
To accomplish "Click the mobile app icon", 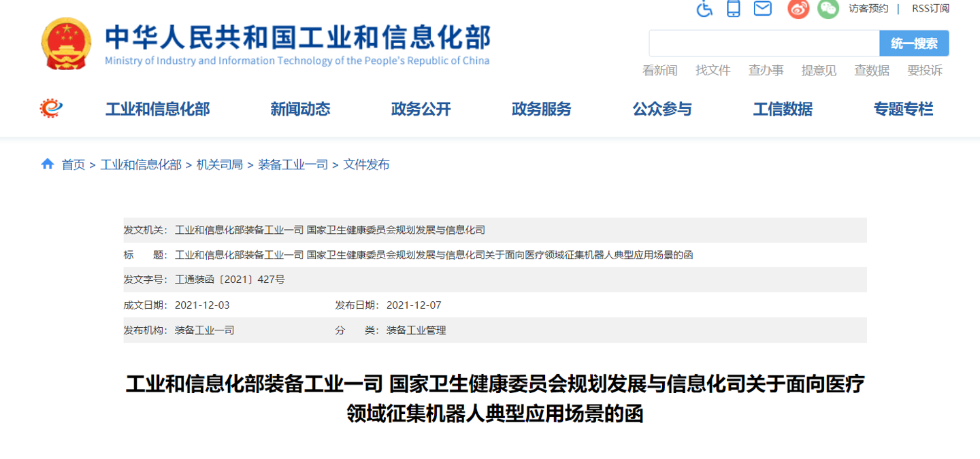I will click(x=733, y=10).
